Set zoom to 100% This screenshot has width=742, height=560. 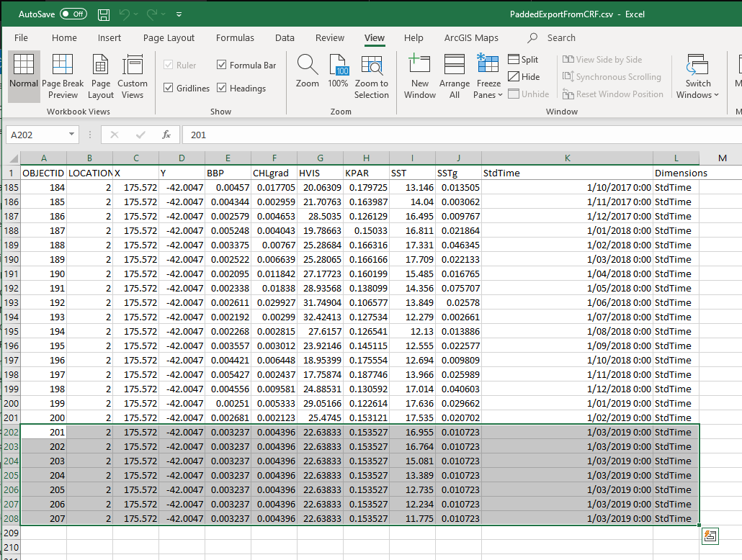coord(338,71)
